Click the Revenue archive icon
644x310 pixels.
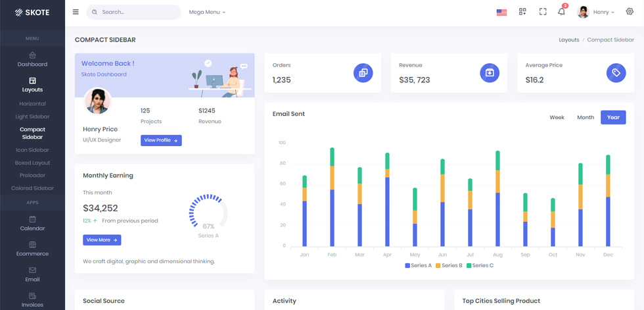click(x=490, y=73)
